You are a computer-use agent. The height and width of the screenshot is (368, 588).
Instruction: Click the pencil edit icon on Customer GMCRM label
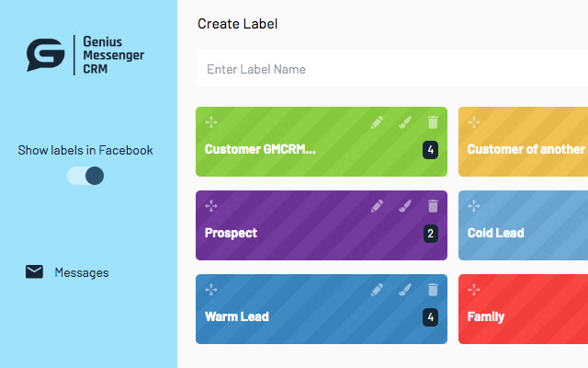(x=377, y=122)
